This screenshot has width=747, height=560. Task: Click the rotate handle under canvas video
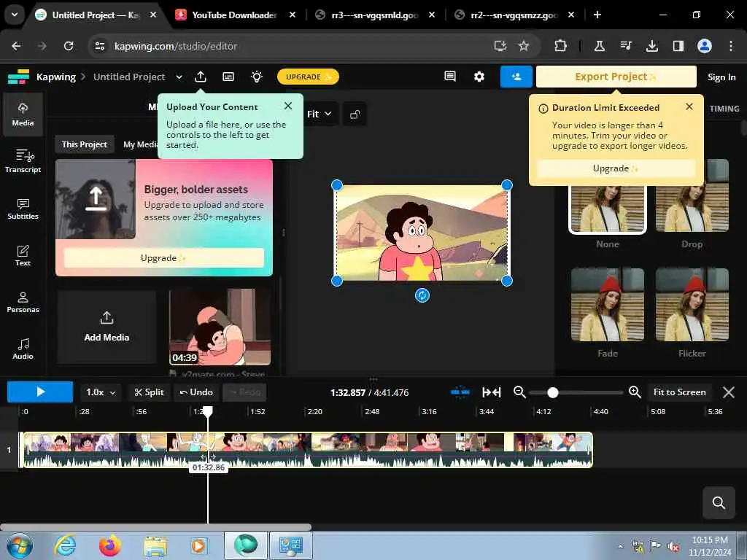[x=422, y=295]
